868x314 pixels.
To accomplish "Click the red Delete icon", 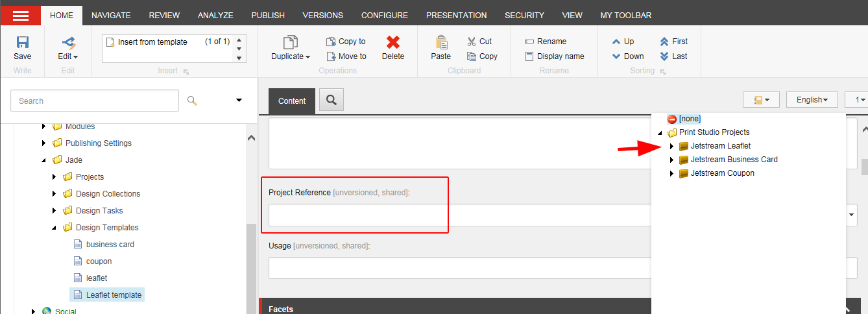I will pos(392,43).
